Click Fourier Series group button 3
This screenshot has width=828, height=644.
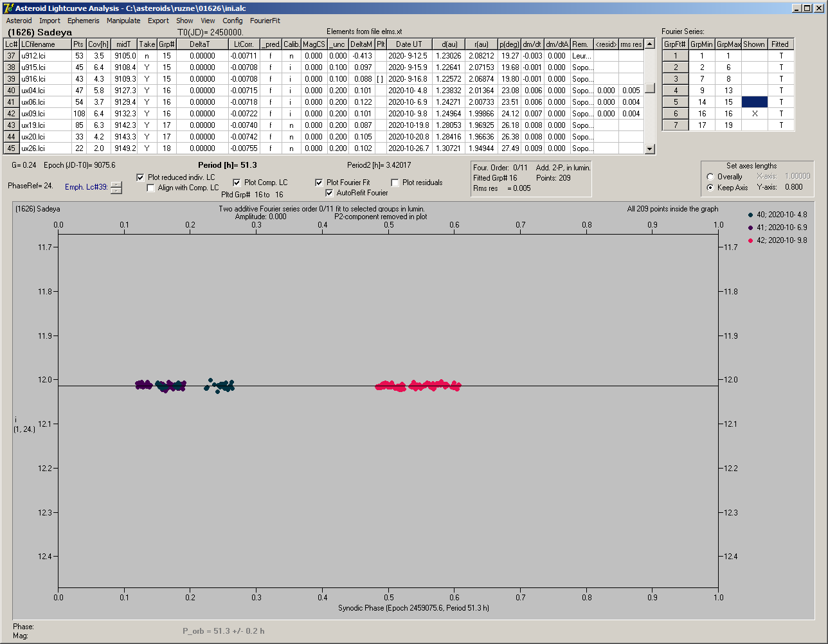coord(676,79)
